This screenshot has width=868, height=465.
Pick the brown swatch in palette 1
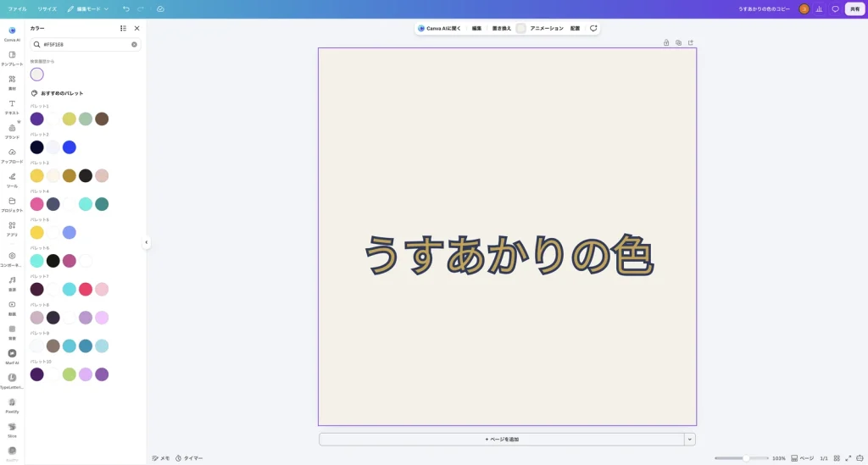click(102, 119)
